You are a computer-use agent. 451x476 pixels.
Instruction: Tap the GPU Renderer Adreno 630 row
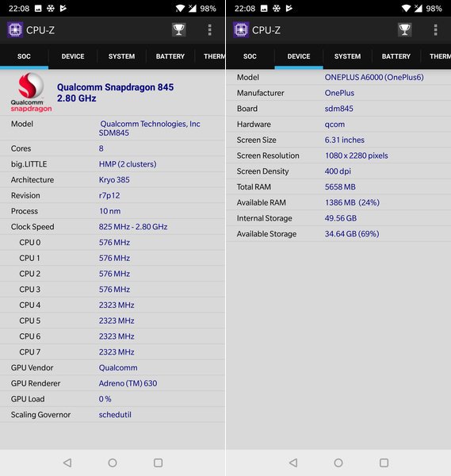[113, 383]
